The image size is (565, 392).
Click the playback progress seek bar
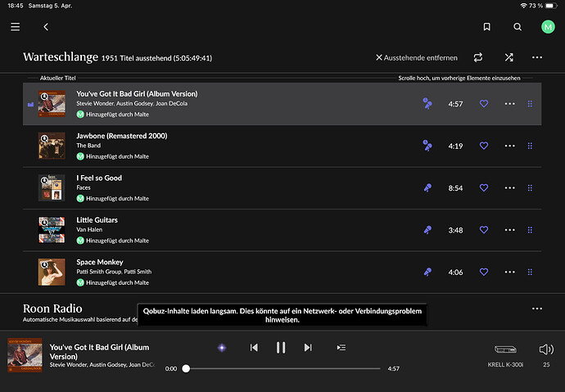point(282,368)
